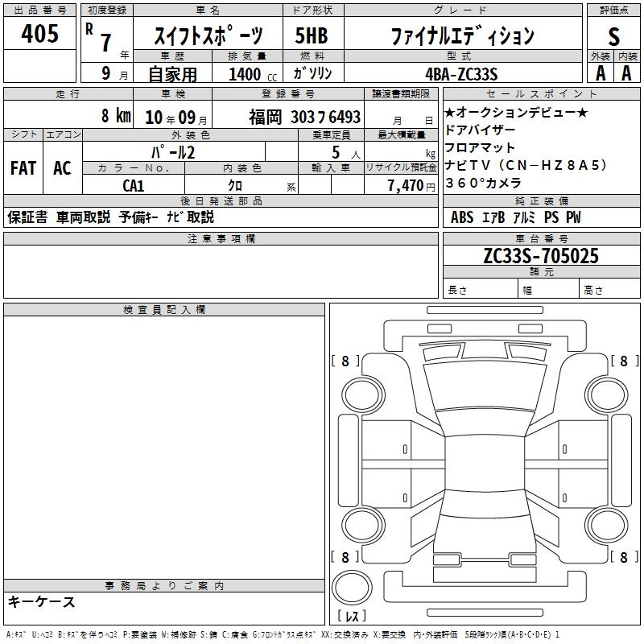Click the model code 4BA-ZC33S
Viewport: 644px width, 644px height.
(x=461, y=74)
